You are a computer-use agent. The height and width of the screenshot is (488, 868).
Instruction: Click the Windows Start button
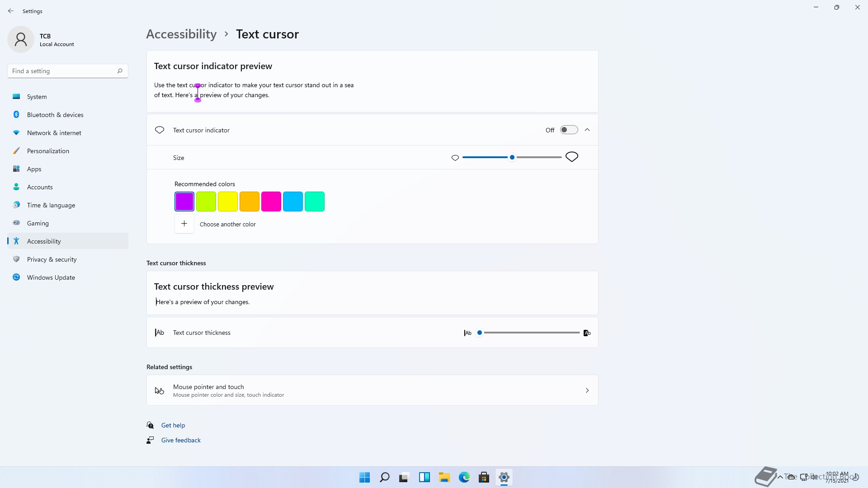click(x=364, y=477)
